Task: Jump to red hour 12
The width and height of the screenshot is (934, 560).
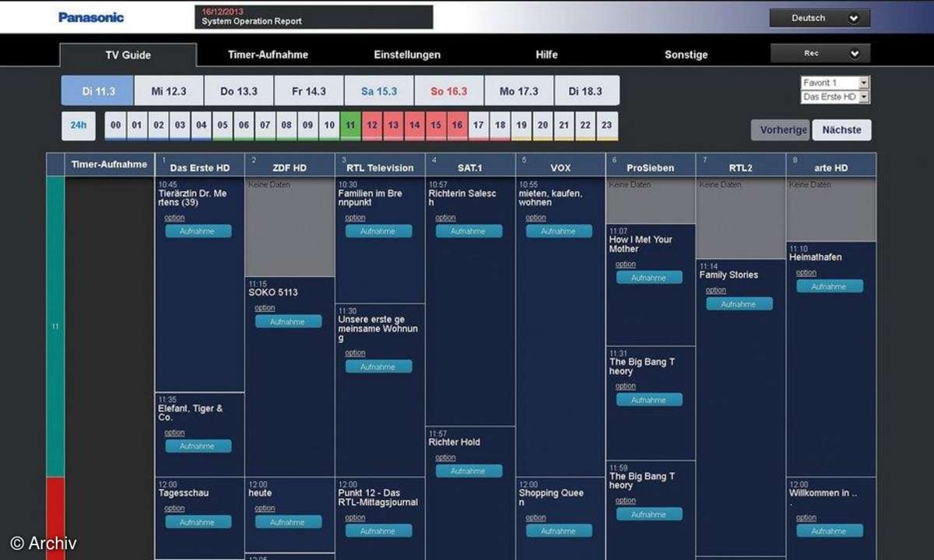Action: click(x=372, y=125)
